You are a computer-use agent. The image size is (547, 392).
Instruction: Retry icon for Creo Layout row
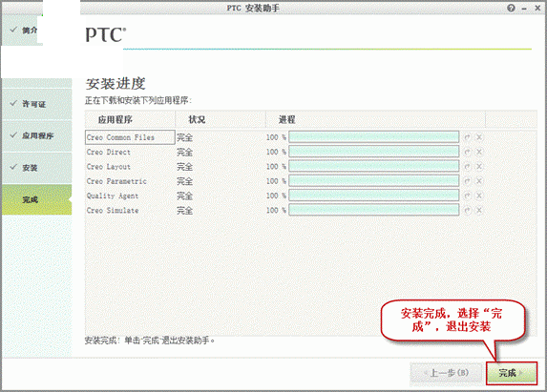468,167
